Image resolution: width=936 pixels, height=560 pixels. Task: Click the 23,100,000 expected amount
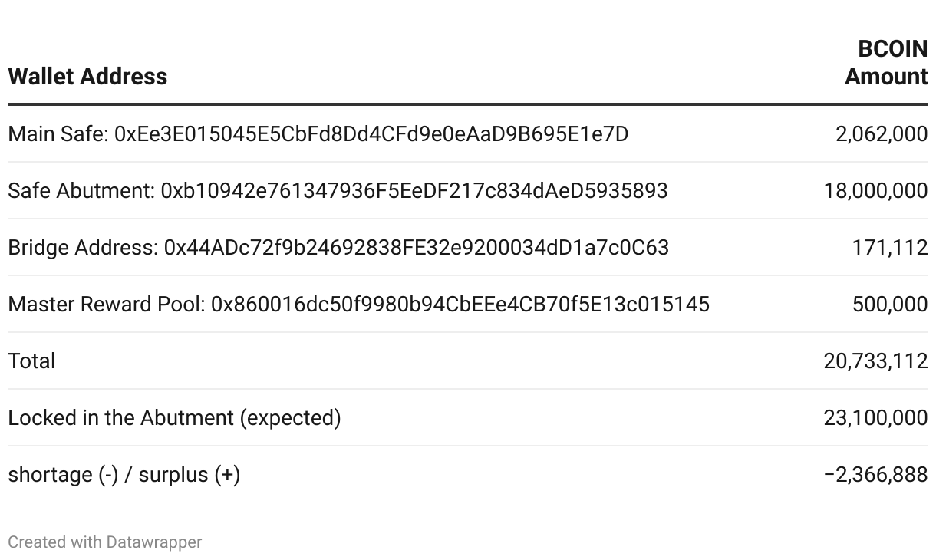coord(875,418)
